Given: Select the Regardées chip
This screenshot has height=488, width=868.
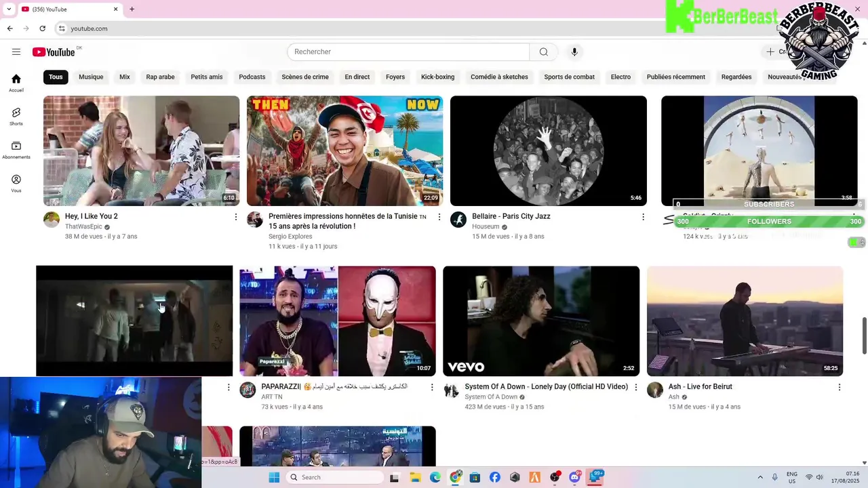Looking at the screenshot, I should point(736,77).
